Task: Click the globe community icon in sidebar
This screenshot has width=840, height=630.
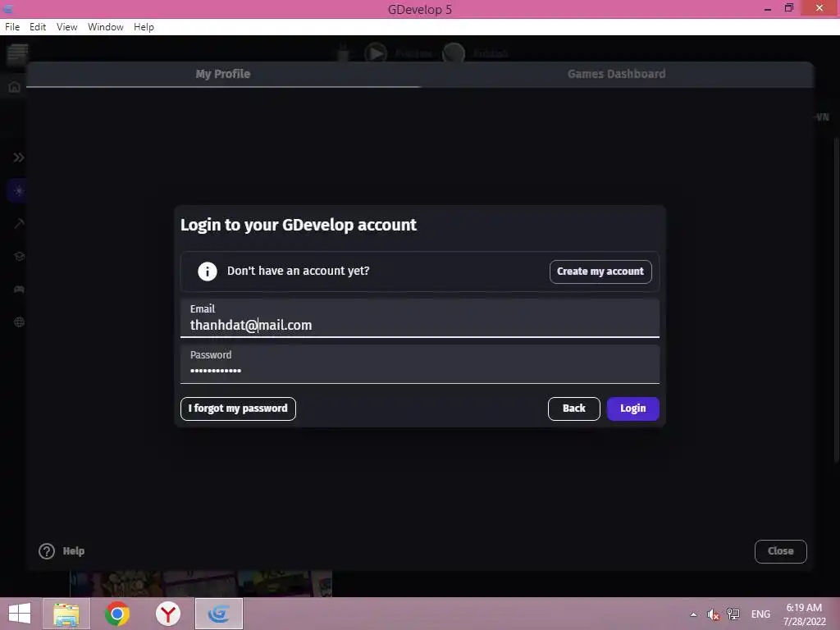Action: click(19, 322)
